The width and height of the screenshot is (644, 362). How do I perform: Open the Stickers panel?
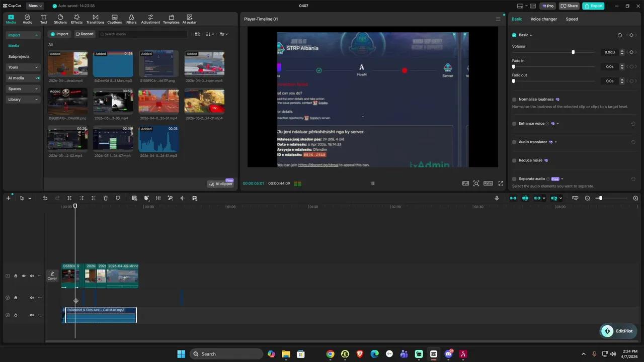60,19
